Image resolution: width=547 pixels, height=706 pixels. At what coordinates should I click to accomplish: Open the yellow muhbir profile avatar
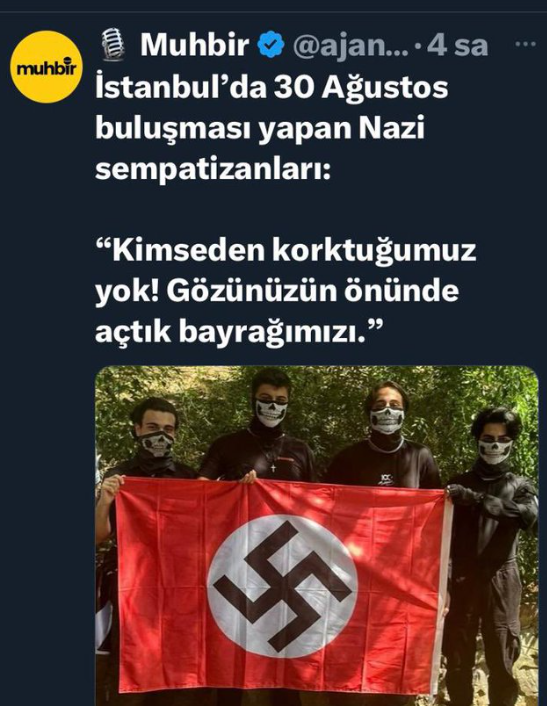pos(46,67)
